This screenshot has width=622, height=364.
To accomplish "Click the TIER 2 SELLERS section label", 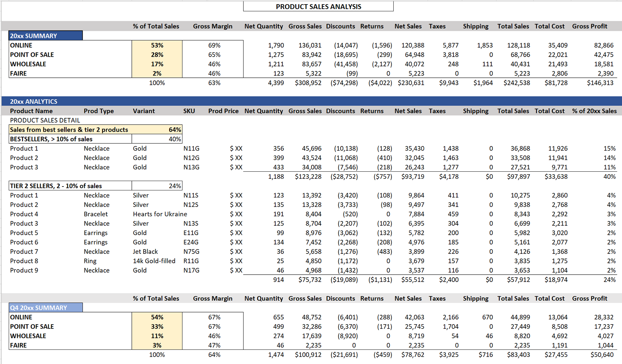I will [x=55, y=186].
